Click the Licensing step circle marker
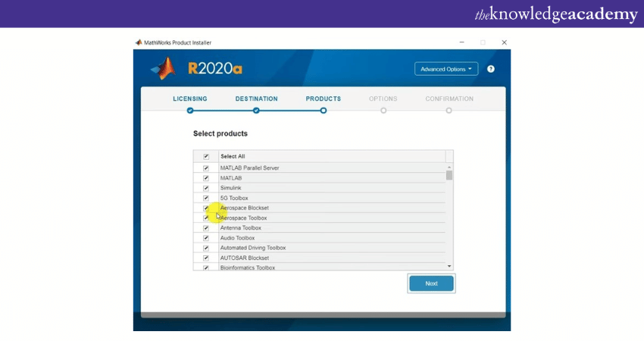Screen dimensions: 644x341 (x=190, y=111)
